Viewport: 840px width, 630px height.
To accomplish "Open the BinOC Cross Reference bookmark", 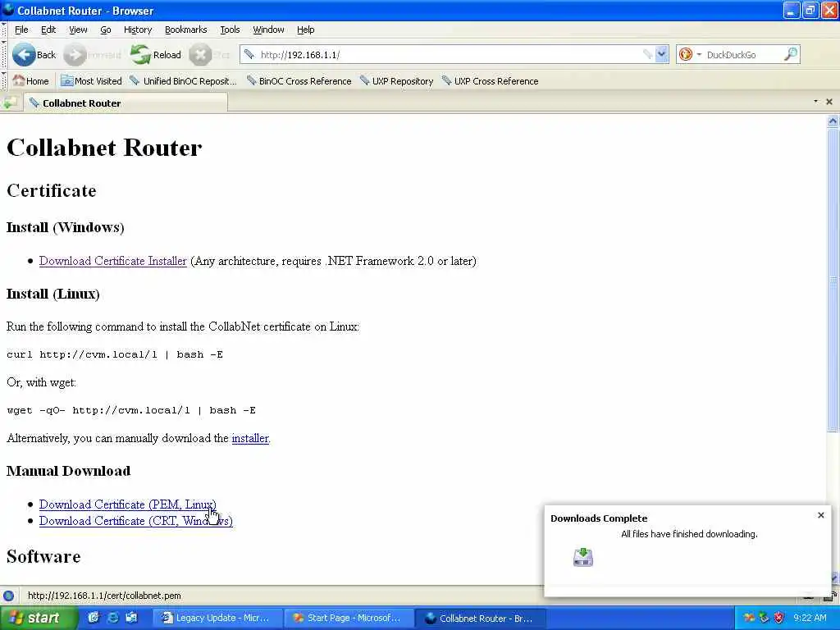I will 299,81.
